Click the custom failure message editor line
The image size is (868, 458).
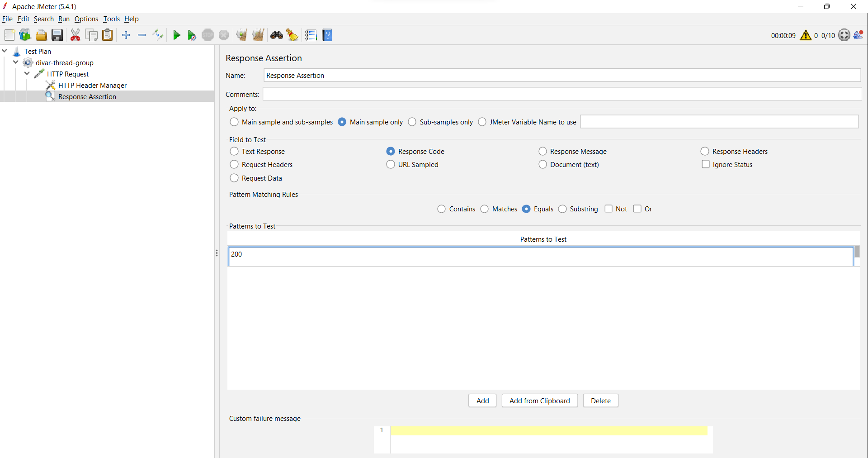549,430
